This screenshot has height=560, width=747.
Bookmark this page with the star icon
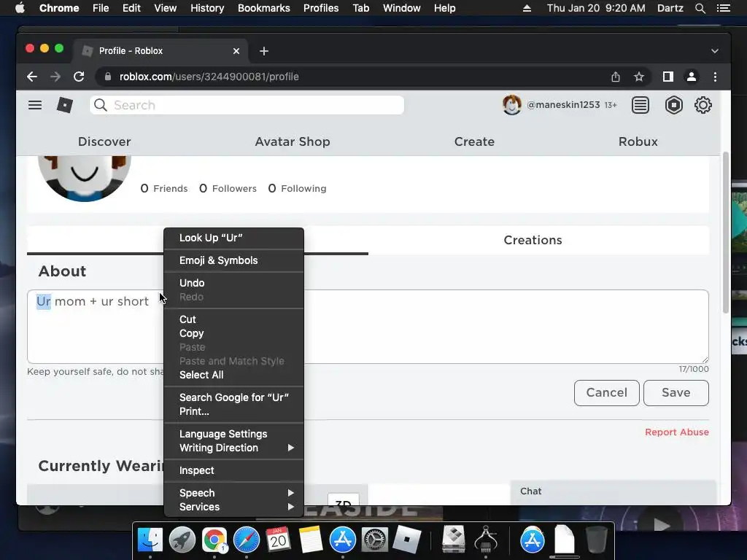[x=639, y=77]
